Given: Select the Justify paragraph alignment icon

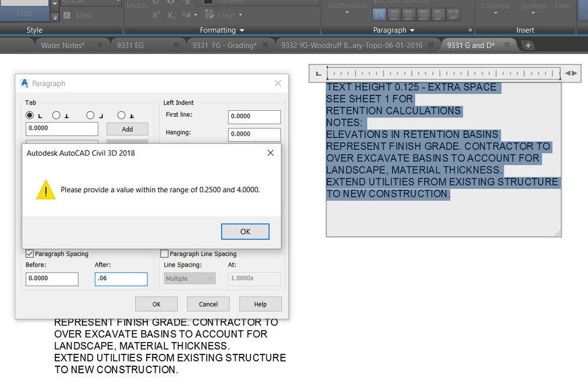Looking at the screenshot, I should (x=438, y=15).
